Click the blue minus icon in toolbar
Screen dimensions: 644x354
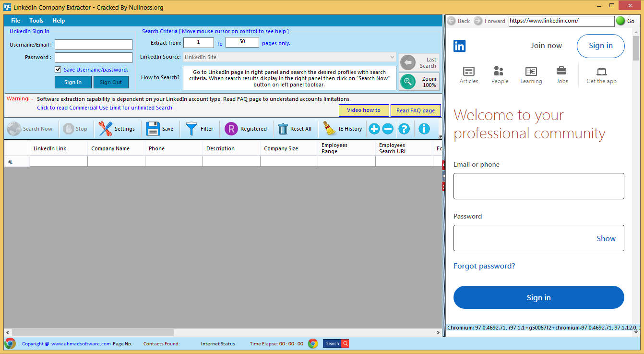[388, 129]
